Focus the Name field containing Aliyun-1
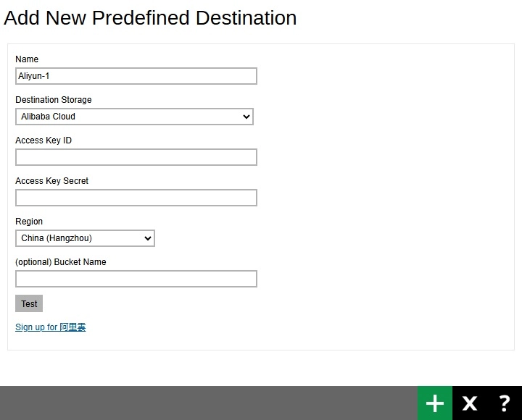The image size is (522, 420). (x=136, y=76)
